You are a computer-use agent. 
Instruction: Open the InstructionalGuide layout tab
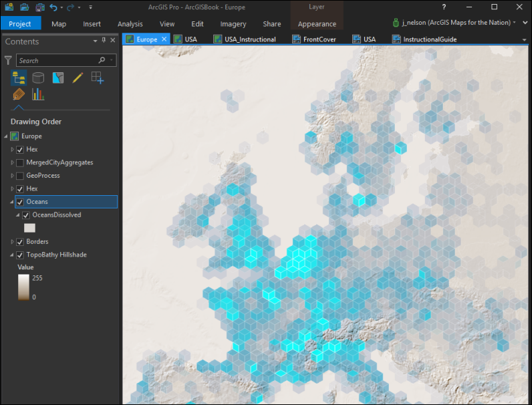click(x=425, y=39)
